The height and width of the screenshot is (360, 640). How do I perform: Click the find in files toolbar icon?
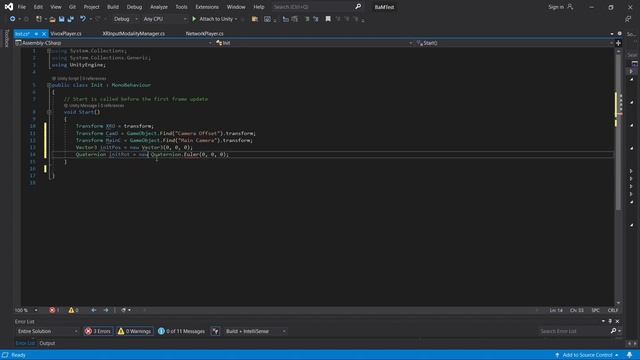[267, 19]
